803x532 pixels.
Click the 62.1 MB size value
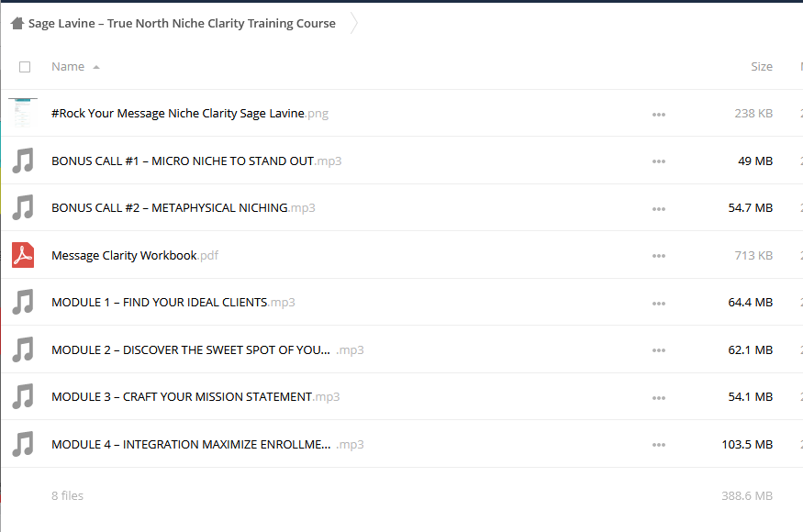pyautogui.click(x=751, y=349)
